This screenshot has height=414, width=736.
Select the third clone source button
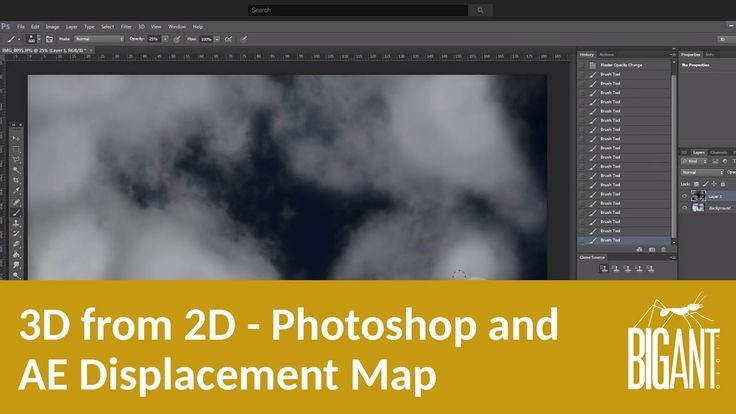pyautogui.click(x=627, y=268)
